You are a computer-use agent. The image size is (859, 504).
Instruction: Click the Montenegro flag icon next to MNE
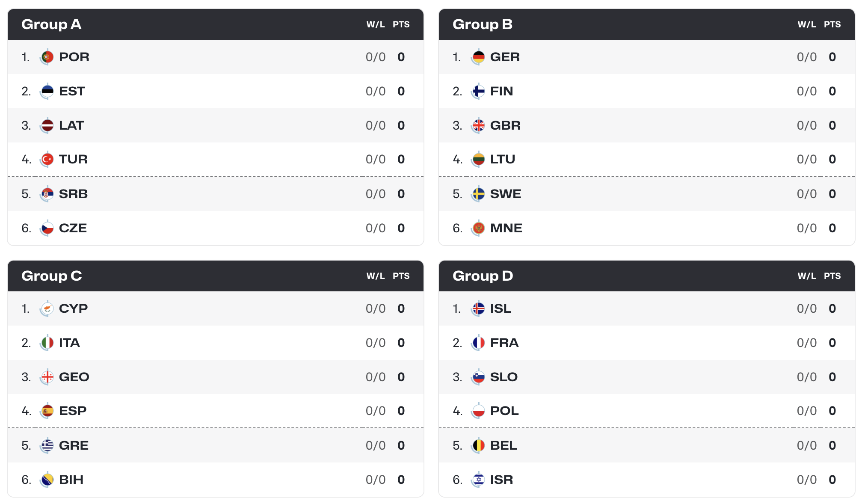(x=478, y=228)
